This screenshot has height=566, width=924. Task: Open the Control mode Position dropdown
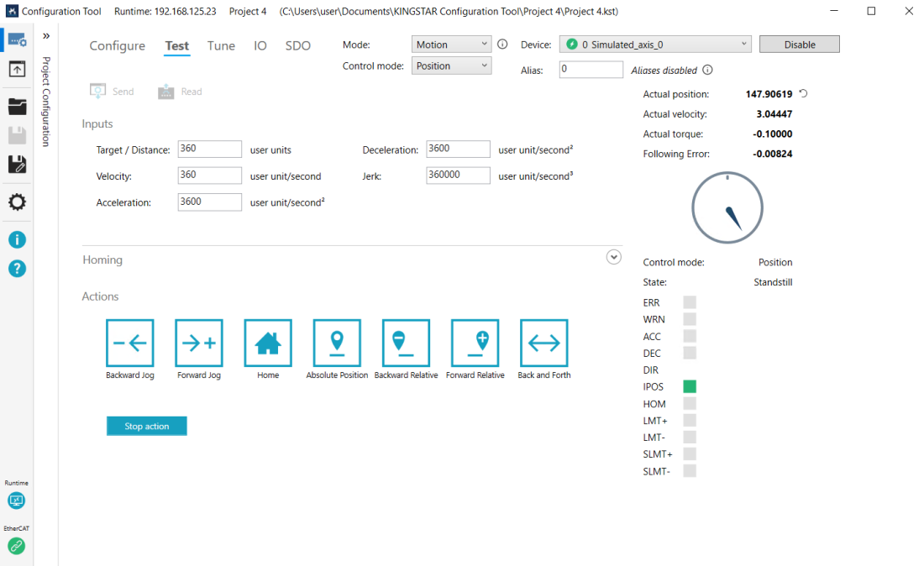coord(451,66)
